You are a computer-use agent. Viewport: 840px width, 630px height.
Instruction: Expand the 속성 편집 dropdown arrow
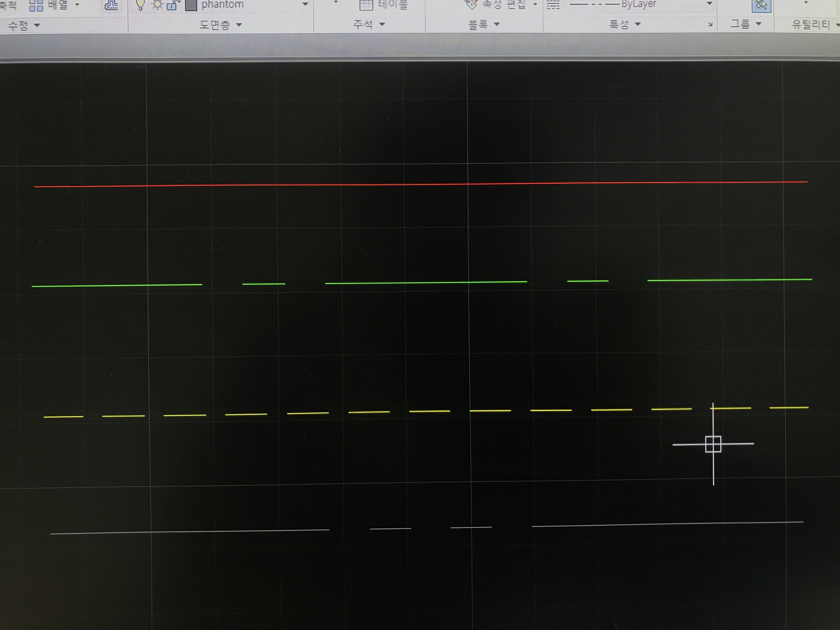(x=535, y=4)
